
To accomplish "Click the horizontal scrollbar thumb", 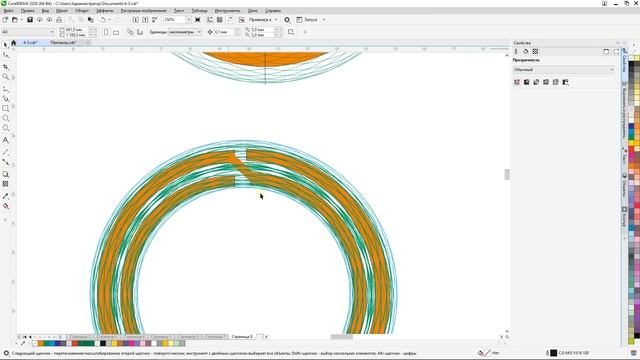I will (x=342, y=337).
